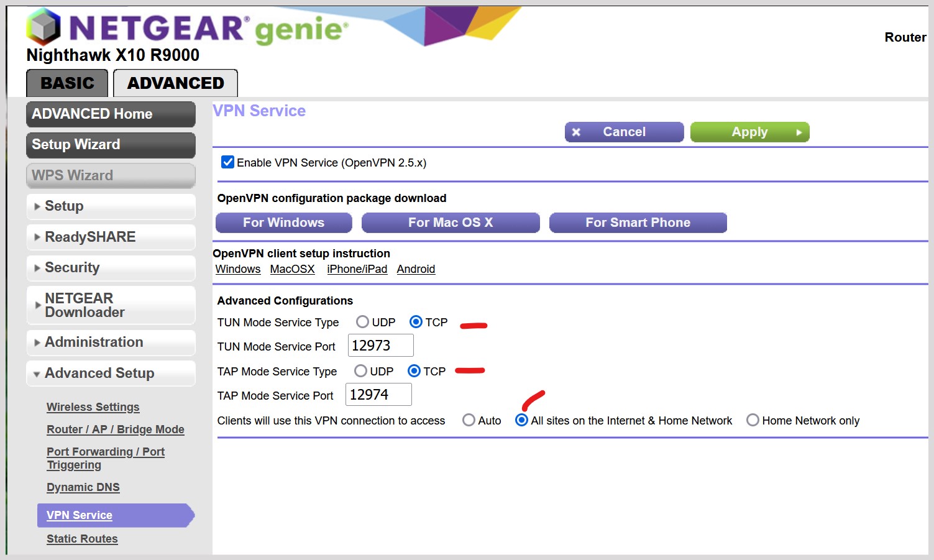
Task: Collapse the Advanced Setup section
Action: click(99, 373)
